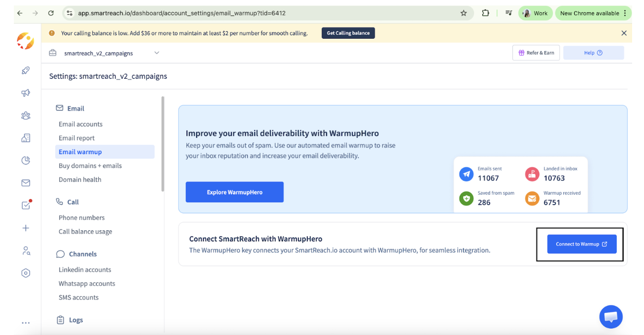
Task: Click the Saved from spam 286 stat
Action: click(x=487, y=198)
